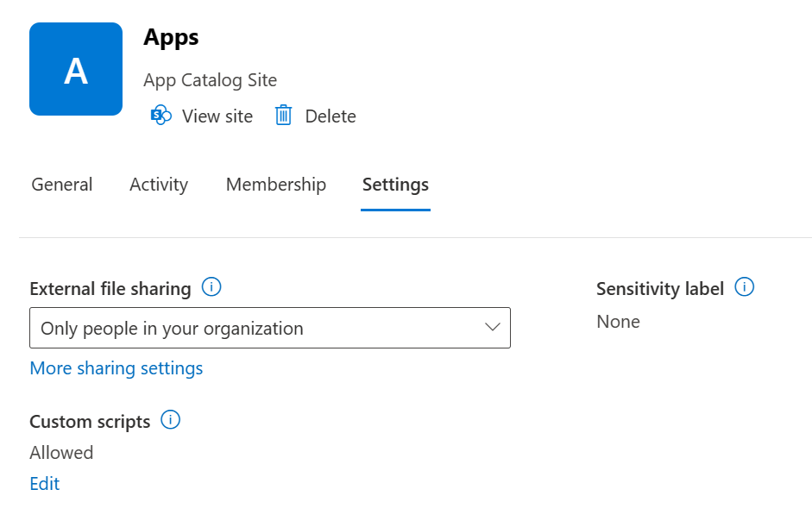This screenshot has height=521, width=812.
Task: Click the SharePoint icon beside View site
Action: pyautogui.click(x=161, y=116)
